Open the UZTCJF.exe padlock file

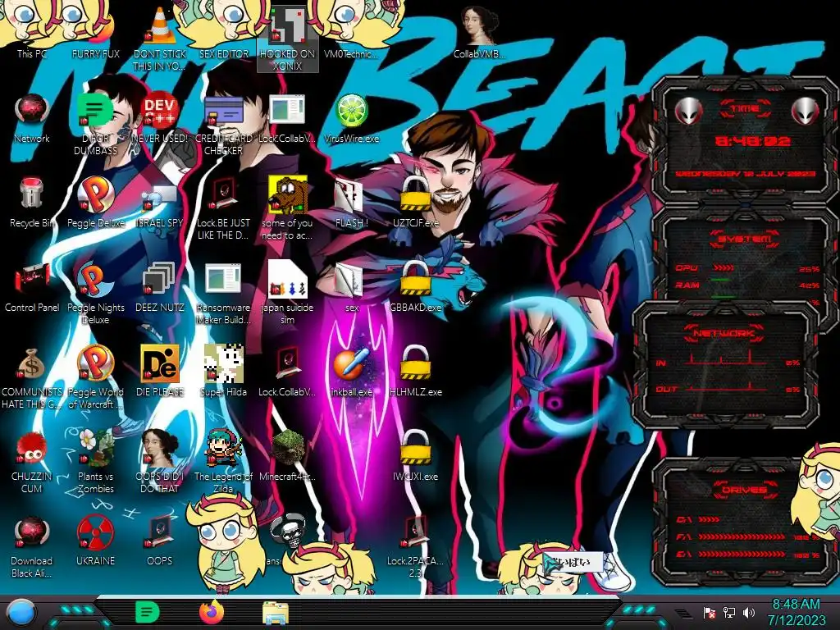[415, 203]
